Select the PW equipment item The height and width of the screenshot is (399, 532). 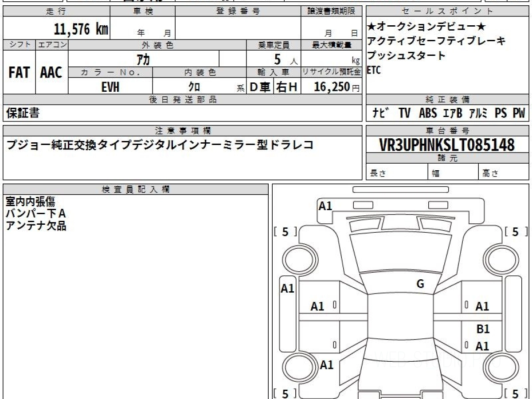click(519, 113)
